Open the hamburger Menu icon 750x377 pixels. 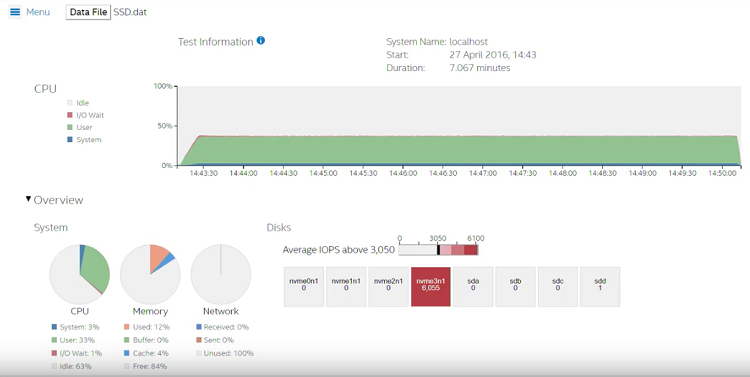(15, 12)
